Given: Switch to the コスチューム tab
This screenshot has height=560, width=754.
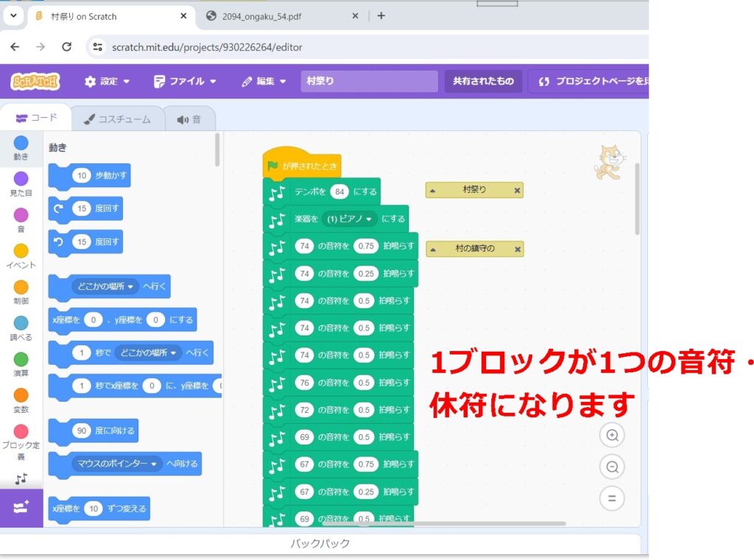Looking at the screenshot, I should [x=116, y=119].
